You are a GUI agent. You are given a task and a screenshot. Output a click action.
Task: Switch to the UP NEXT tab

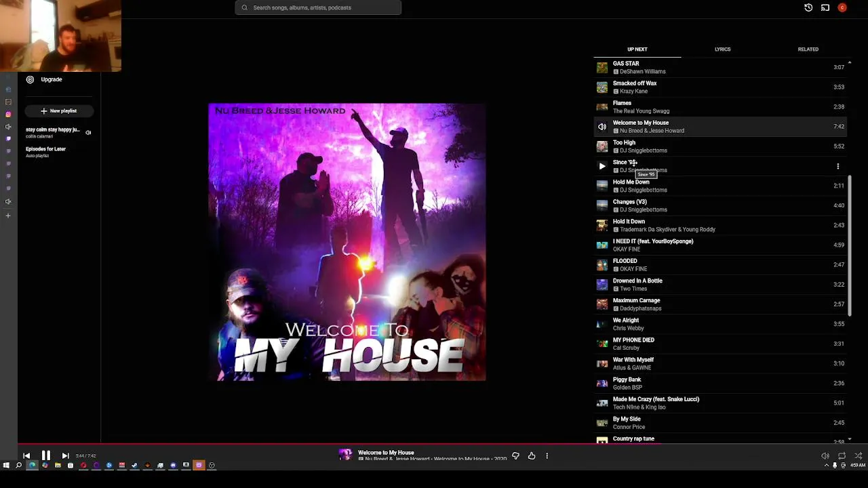(x=637, y=49)
